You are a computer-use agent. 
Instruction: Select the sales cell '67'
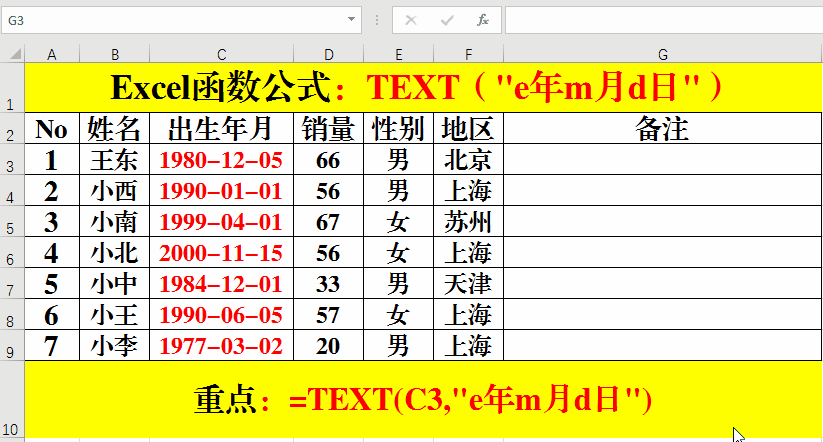pyautogui.click(x=329, y=221)
